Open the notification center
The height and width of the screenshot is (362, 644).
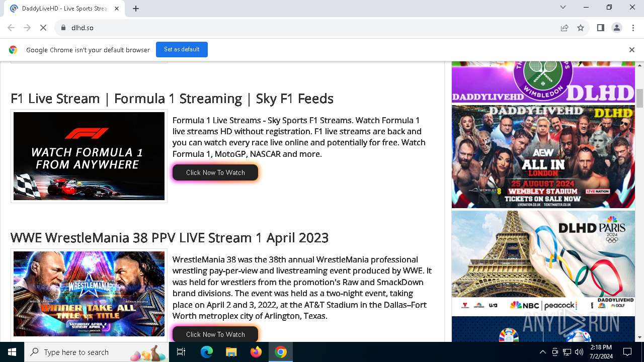click(627, 352)
